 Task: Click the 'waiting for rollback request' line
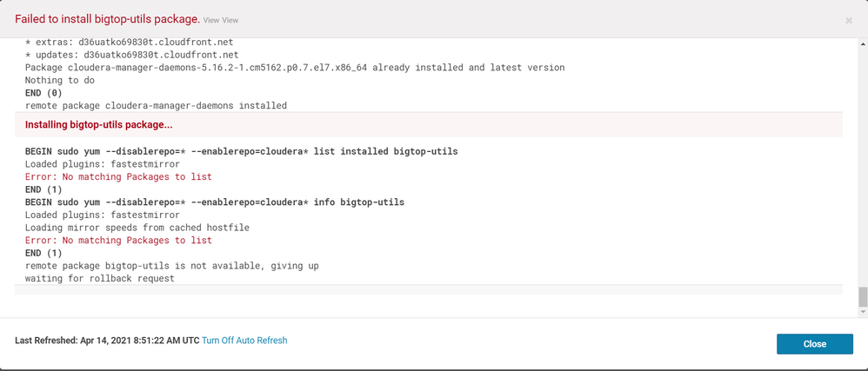click(100, 279)
